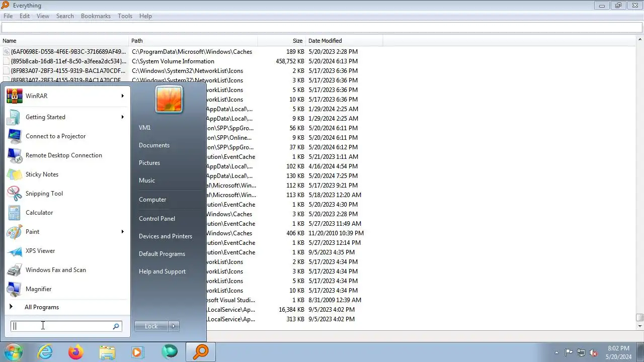This screenshot has height=362, width=644.
Task: Click the C:\System Volume Information path
Action: coord(173,61)
